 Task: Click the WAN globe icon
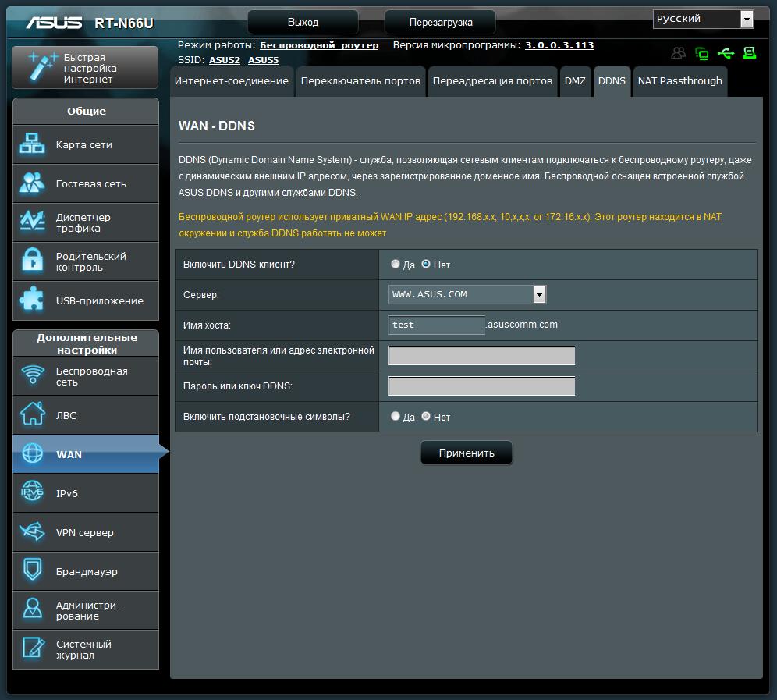(33, 453)
